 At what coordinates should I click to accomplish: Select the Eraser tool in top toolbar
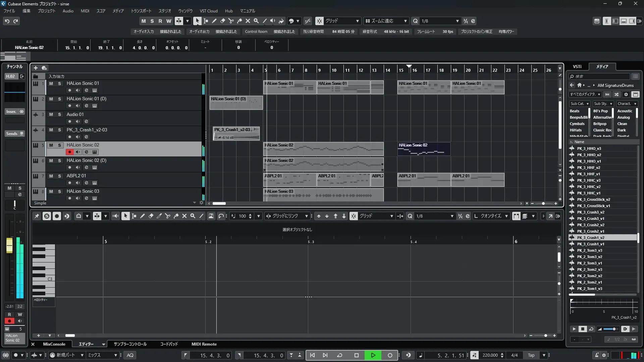[223, 21]
